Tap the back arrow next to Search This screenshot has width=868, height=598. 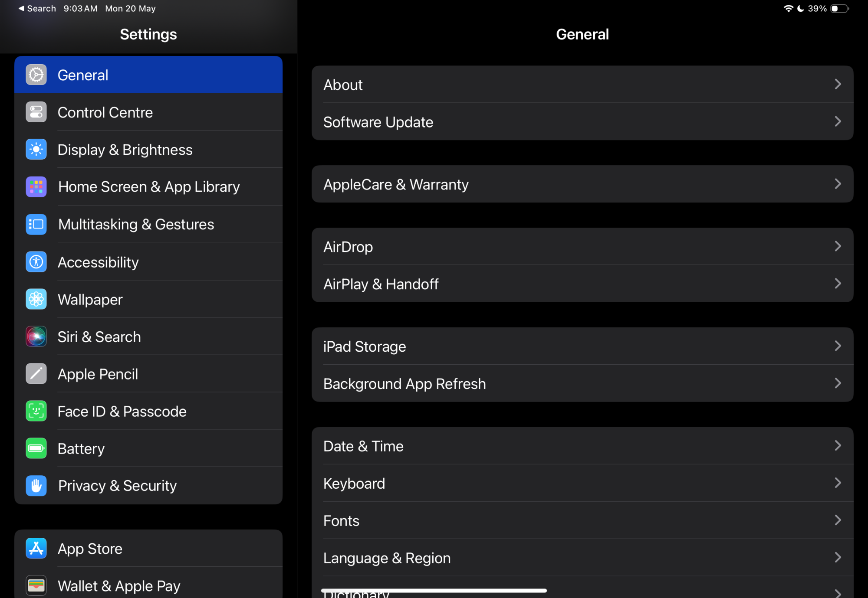pyautogui.click(x=21, y=9)
